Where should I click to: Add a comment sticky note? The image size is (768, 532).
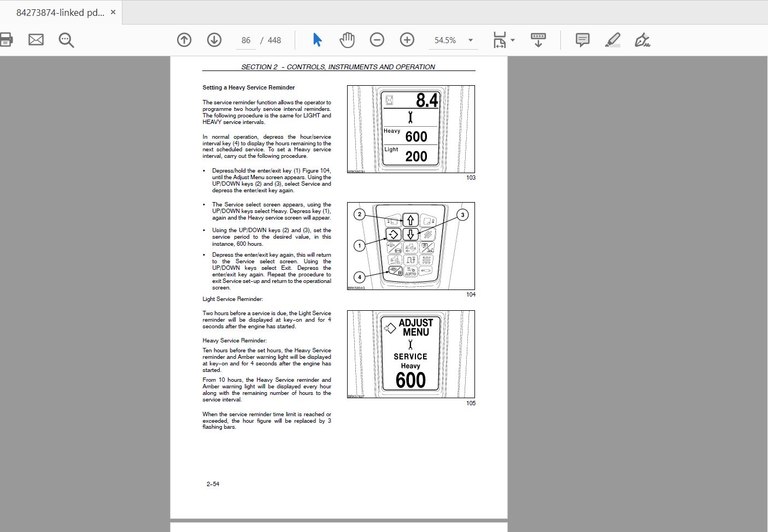point(583,40)
